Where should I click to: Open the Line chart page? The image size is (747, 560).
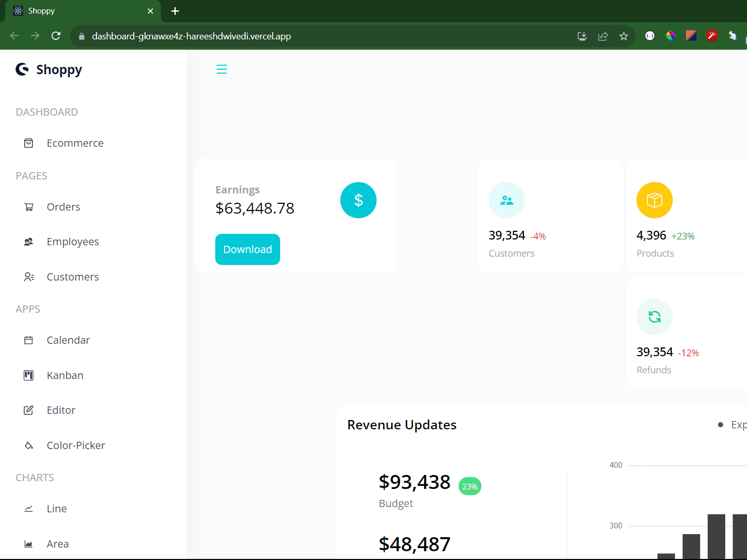57,509
